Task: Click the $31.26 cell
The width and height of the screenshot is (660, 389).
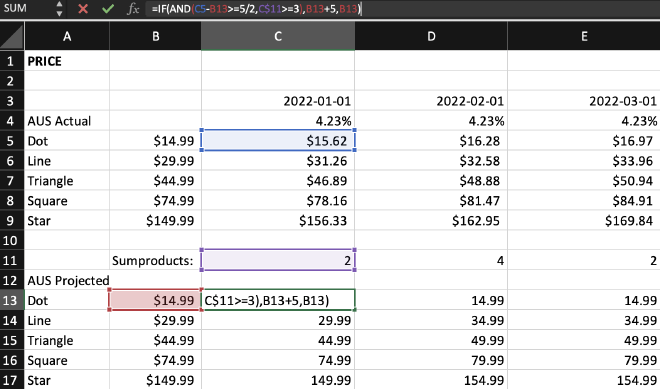Action: 278,161
